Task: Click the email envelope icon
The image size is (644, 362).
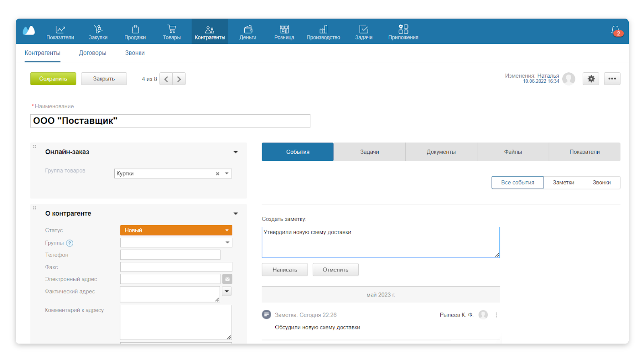Action: coord(227,279)
